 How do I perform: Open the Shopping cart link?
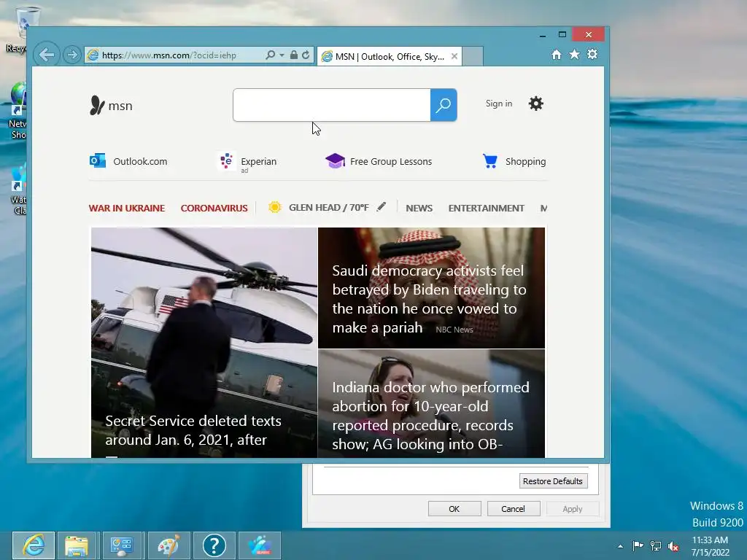[x=514, y=161]
